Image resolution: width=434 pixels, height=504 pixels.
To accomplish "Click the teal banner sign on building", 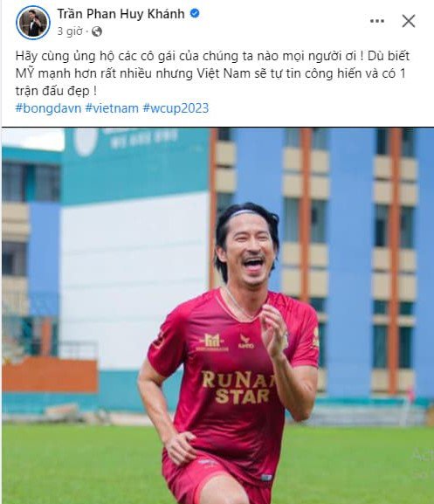I will point(135,164).
